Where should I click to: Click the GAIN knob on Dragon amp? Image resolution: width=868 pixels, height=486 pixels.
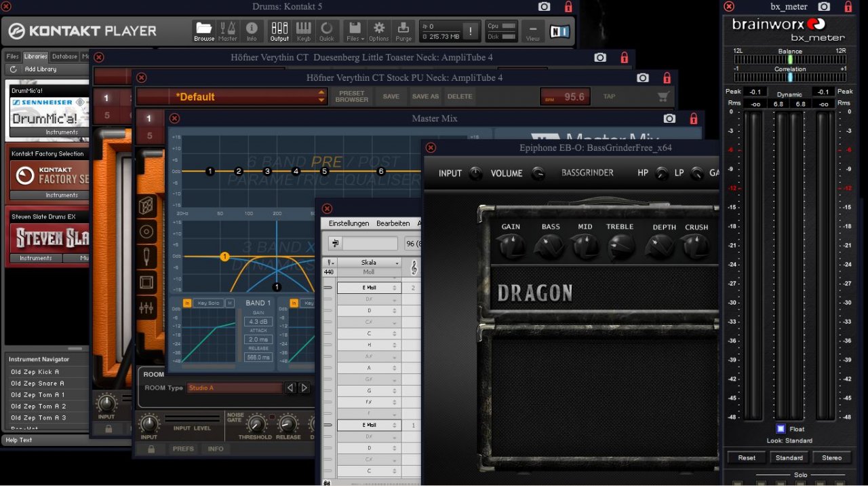click(x=511, y=247)
